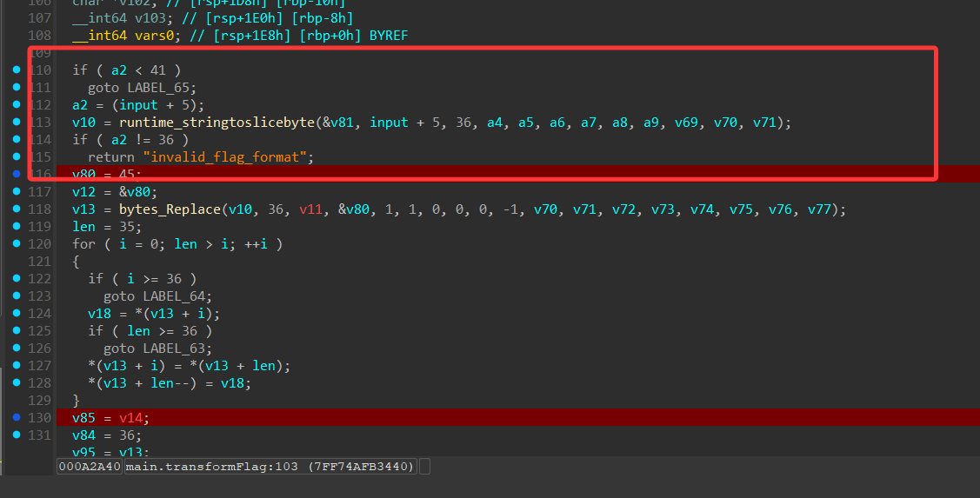Toggle breakpoint dot on line 110

pos(17,70)
